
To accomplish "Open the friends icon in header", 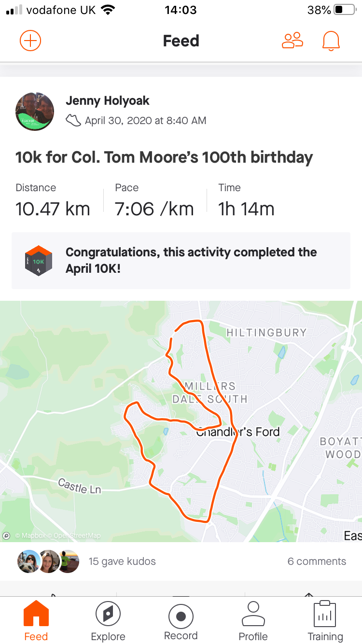I will click(292, 41).
